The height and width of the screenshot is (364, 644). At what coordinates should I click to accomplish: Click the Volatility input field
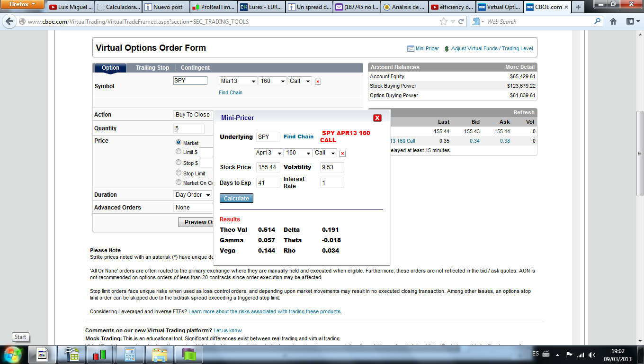click(332, 167)
